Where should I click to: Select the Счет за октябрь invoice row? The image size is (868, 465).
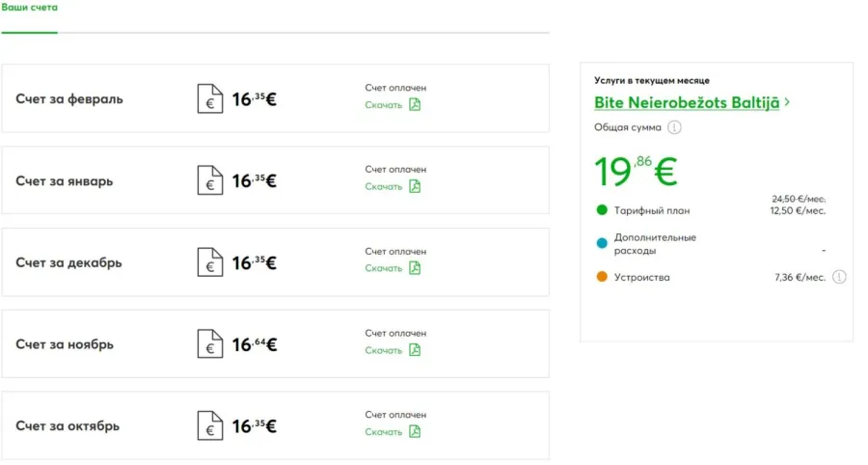point(275,425)
